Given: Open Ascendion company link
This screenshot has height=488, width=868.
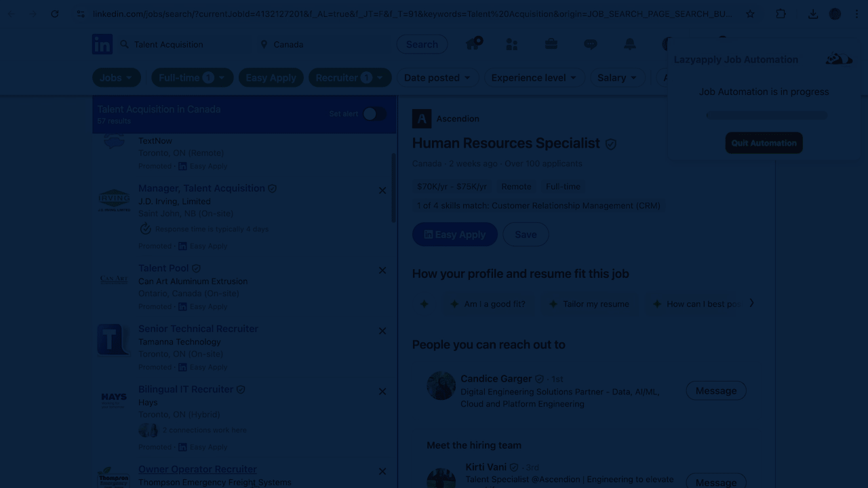Looking at the screenshot, I should tap(458, 119).
